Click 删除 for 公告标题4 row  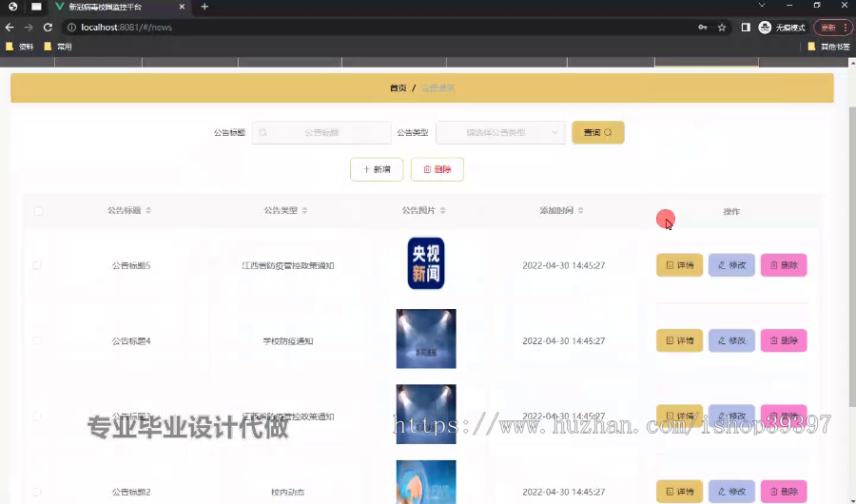[784, 340]
